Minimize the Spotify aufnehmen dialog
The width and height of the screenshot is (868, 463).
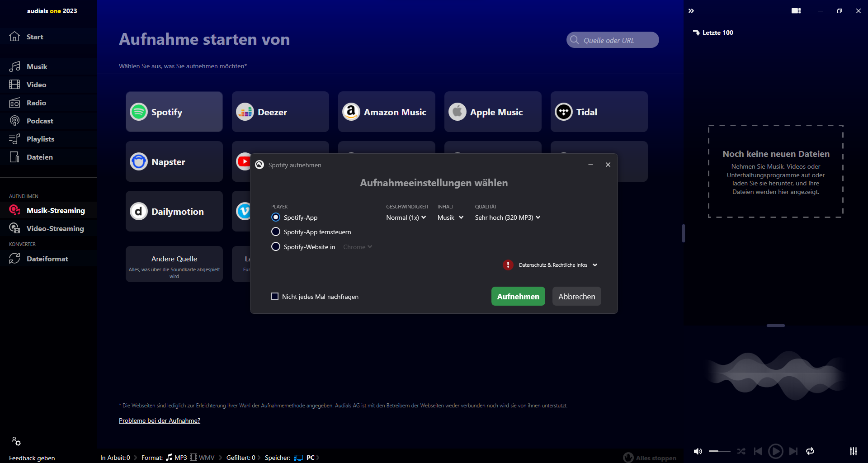point(590,165)
